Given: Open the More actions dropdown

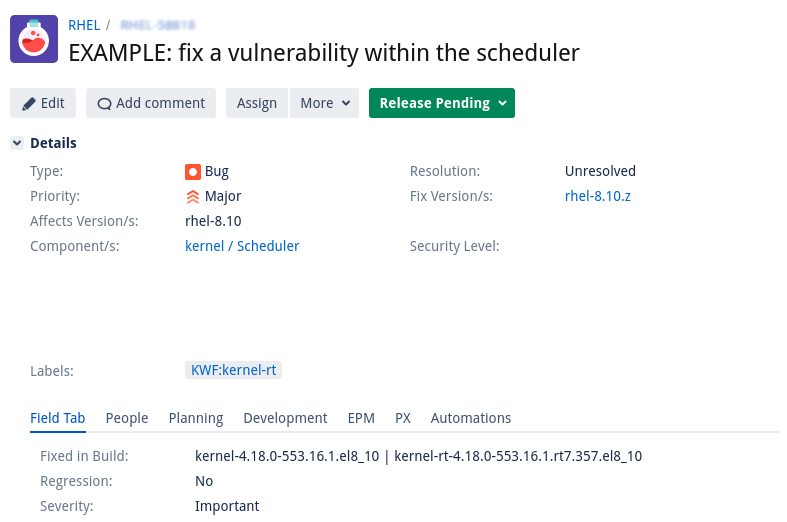Looking at the screenshot, I should tap(324, 103).
